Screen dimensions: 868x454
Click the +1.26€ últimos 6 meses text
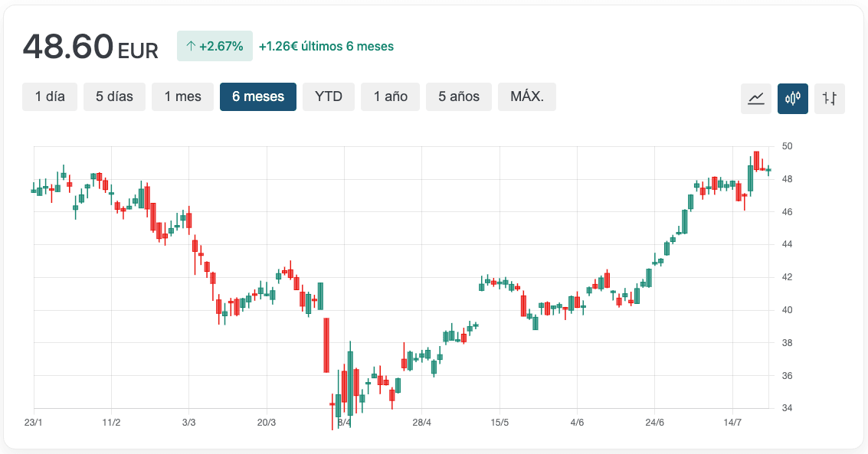[326, 46]
